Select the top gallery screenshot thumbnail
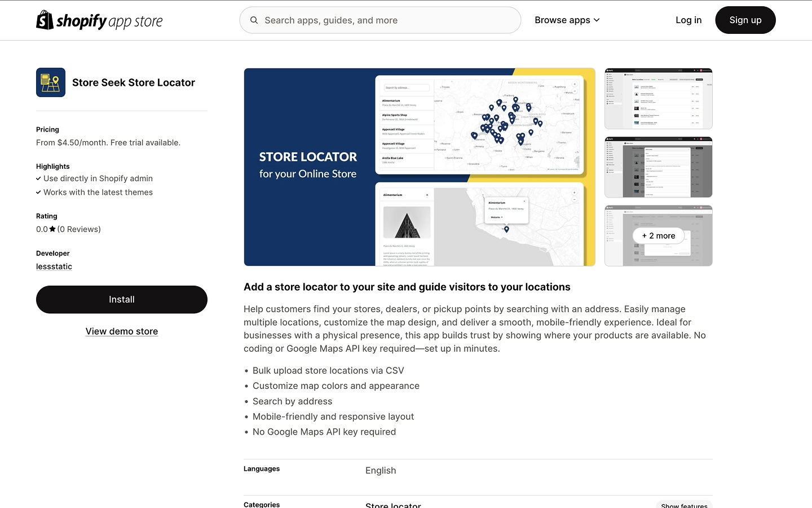812x508 pixels. [658, 98]
